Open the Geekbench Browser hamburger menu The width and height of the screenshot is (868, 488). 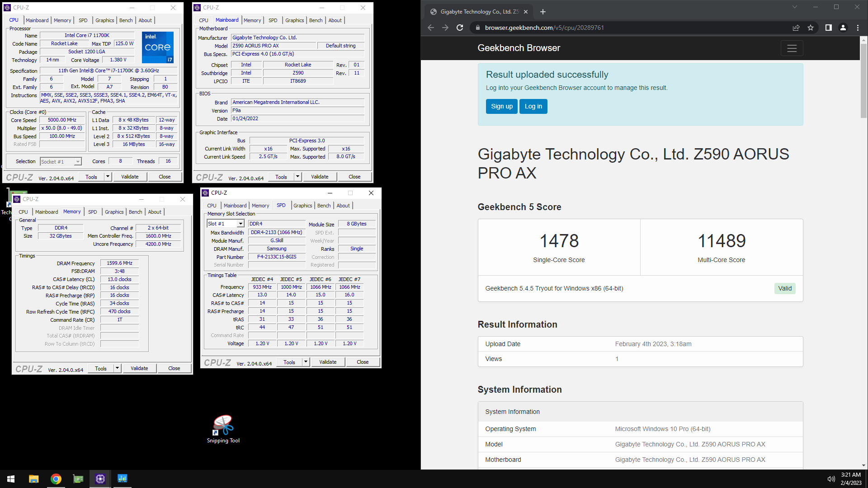(x=792, y=48)
